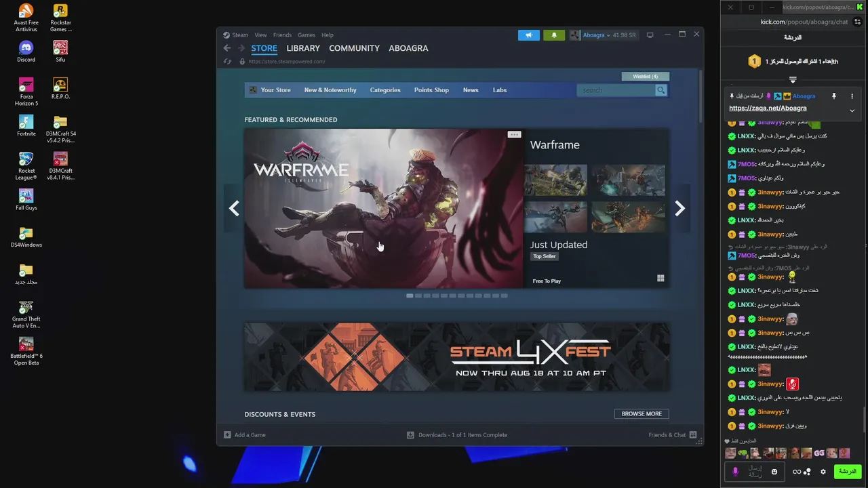This screenshot has width=868, height=488.
Task: Click the Wishlist (4) button
Action: point(645,77)
